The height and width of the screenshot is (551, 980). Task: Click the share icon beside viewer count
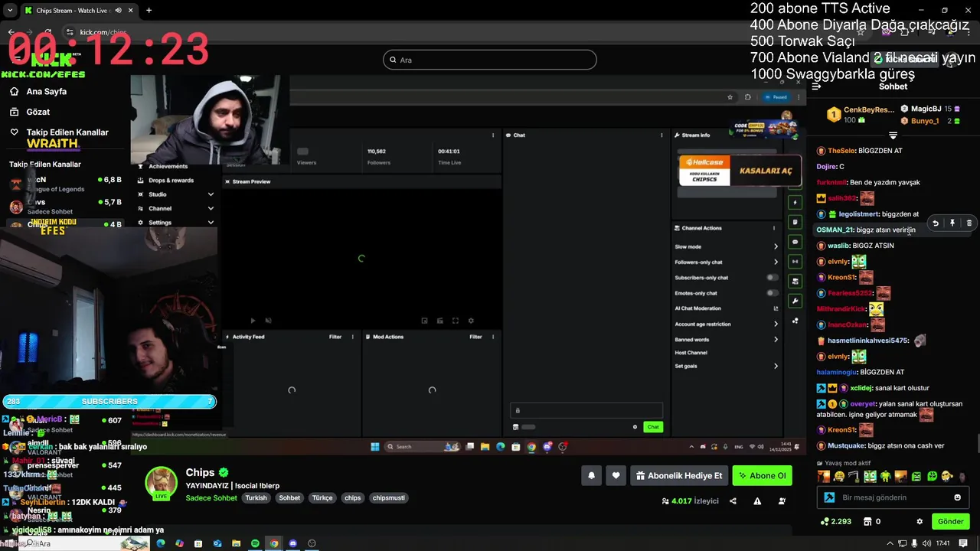[733, 501]
